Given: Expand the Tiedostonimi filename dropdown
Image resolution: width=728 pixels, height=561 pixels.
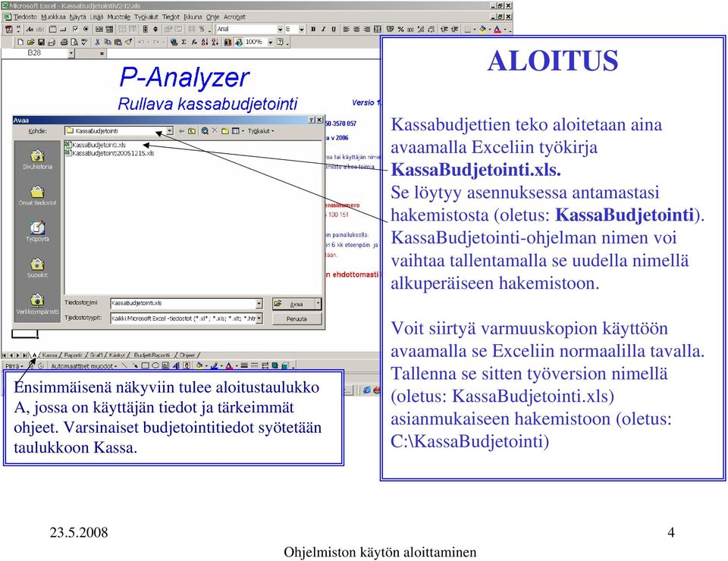Looking at the screenshot, I should (x=259, y=303).
